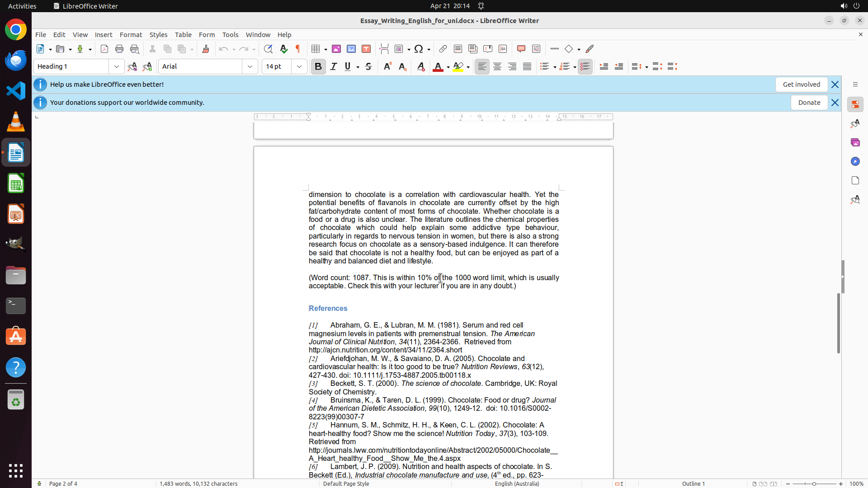Click the Strikethrough formatting icon

368,66
